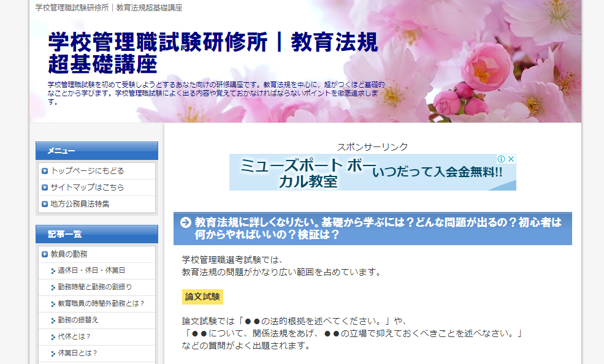Click bullet icon beside 地方公務員法特集
The image size is (604, 364).
tap(45, 204)
